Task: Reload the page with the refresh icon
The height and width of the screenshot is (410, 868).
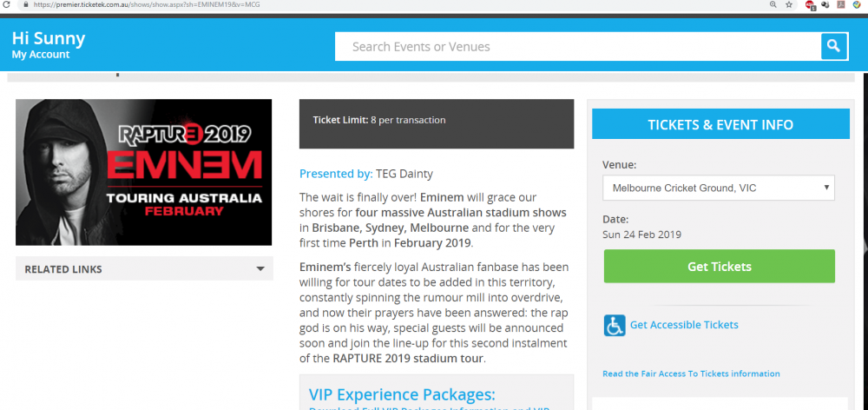Action: coord(7,4)
